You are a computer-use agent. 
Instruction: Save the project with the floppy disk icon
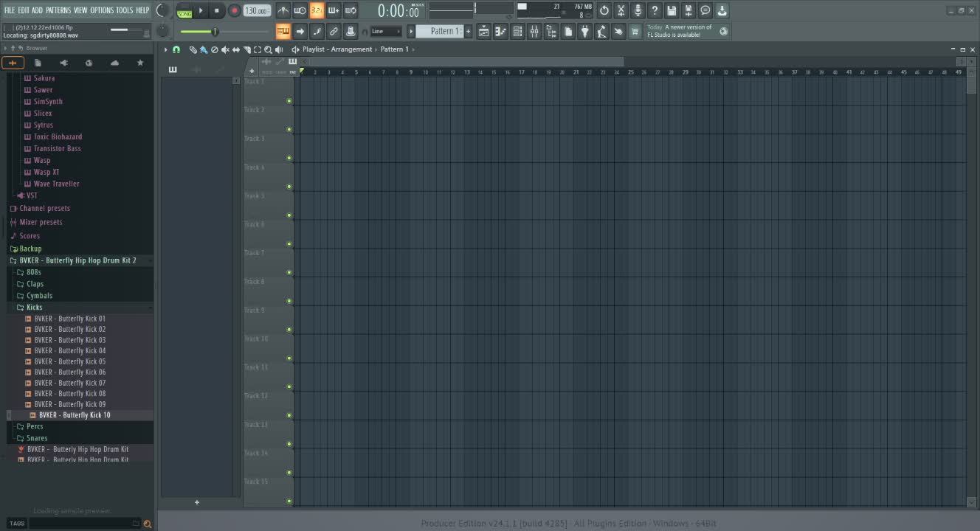pyautogui.click(x=672, y=10)
